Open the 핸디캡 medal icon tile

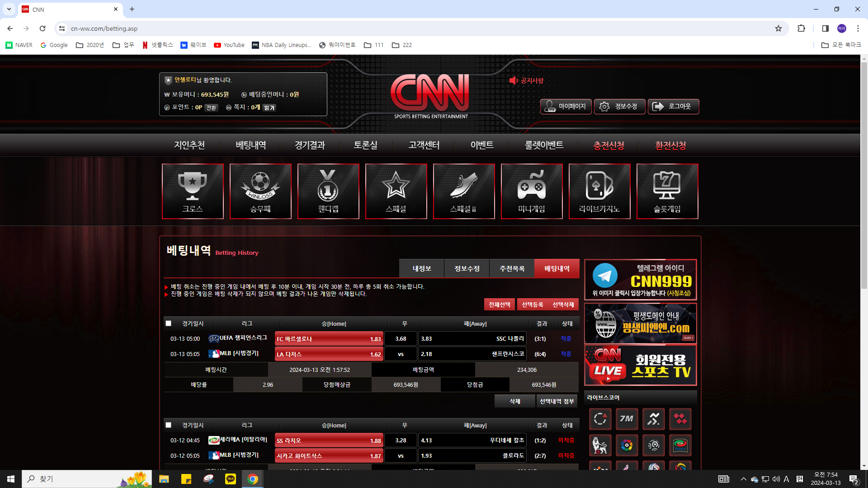(x=328, y=191)
